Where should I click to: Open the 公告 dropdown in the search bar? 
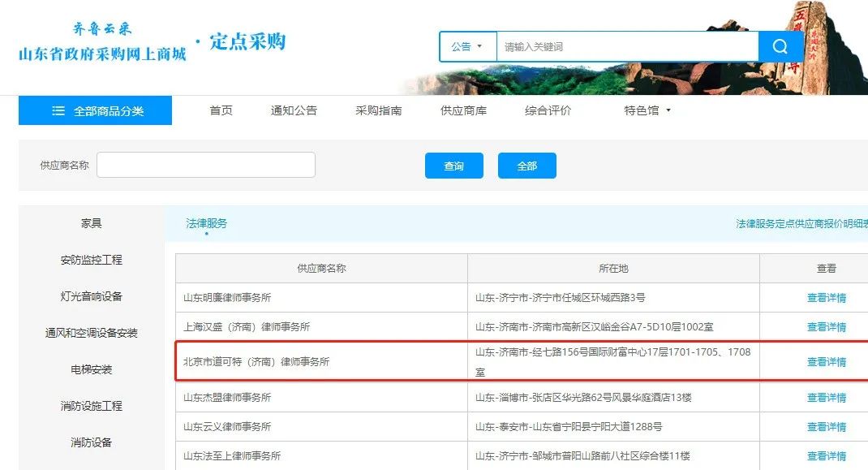point(466,46)
